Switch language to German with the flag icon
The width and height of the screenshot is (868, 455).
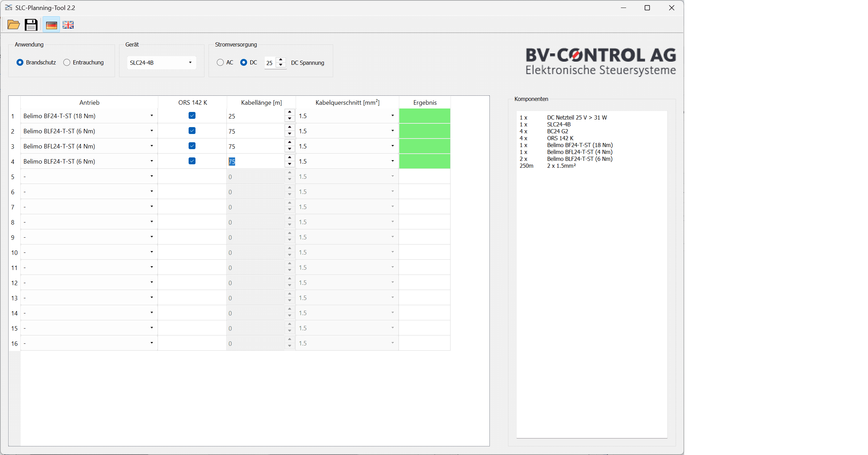(51, 25)
